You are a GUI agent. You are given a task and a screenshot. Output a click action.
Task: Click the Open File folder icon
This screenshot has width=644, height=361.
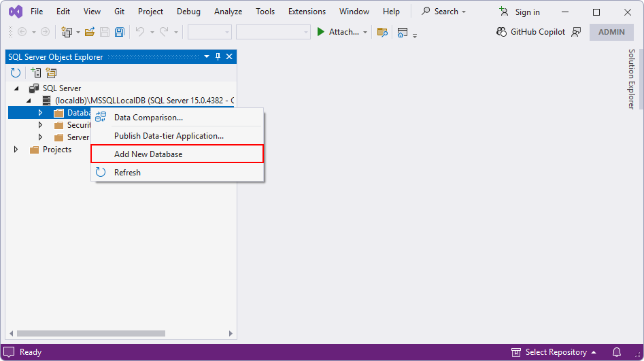coord(90,32)
